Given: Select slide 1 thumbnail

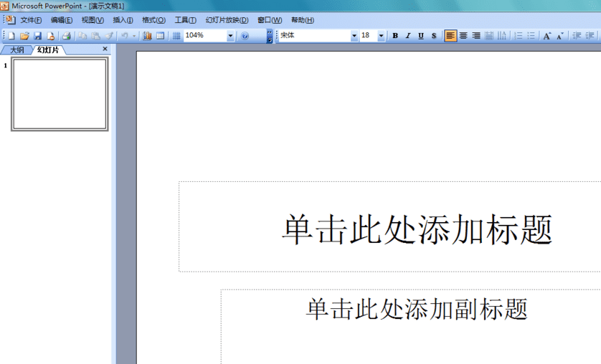Looking at the screenshot, I should pos(60,94).
